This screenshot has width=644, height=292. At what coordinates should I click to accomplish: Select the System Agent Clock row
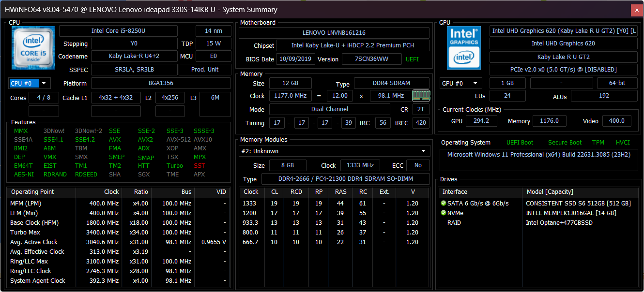tap(118, 281)
